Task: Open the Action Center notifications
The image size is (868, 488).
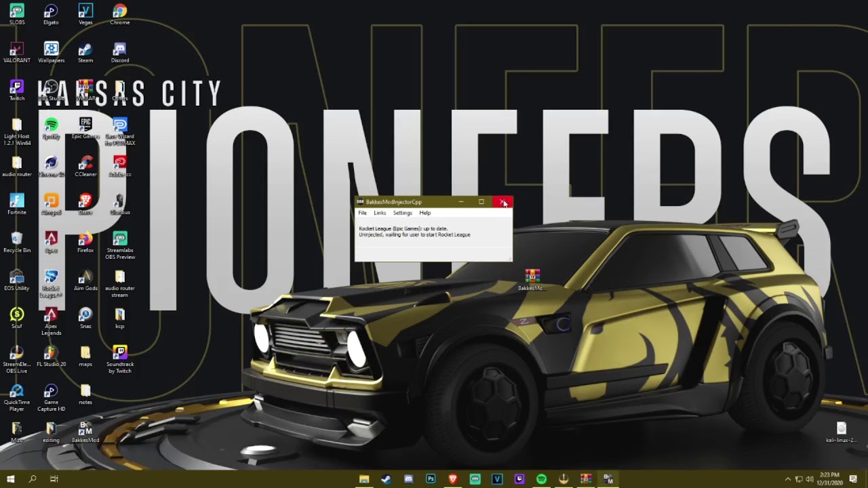Action: coord(854,479)
